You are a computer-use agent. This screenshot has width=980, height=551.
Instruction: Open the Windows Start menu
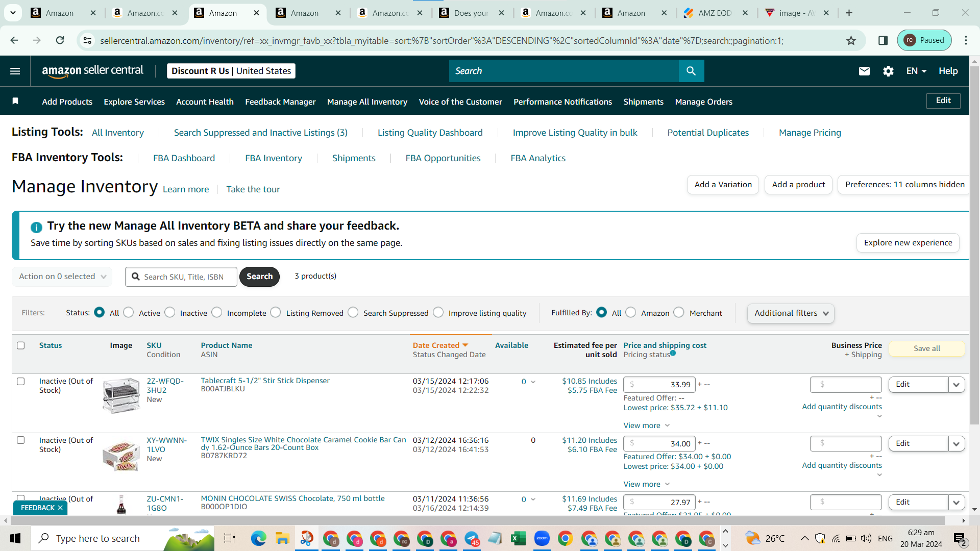click(x=15, y=538)
